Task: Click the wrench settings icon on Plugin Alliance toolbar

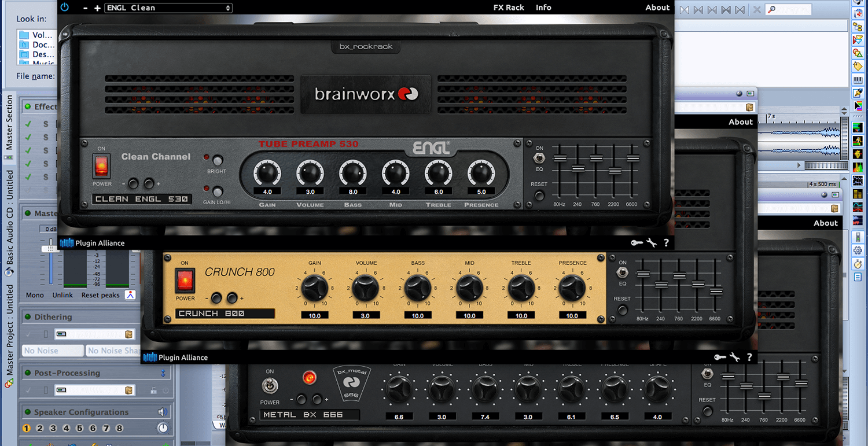Action: 652,242
